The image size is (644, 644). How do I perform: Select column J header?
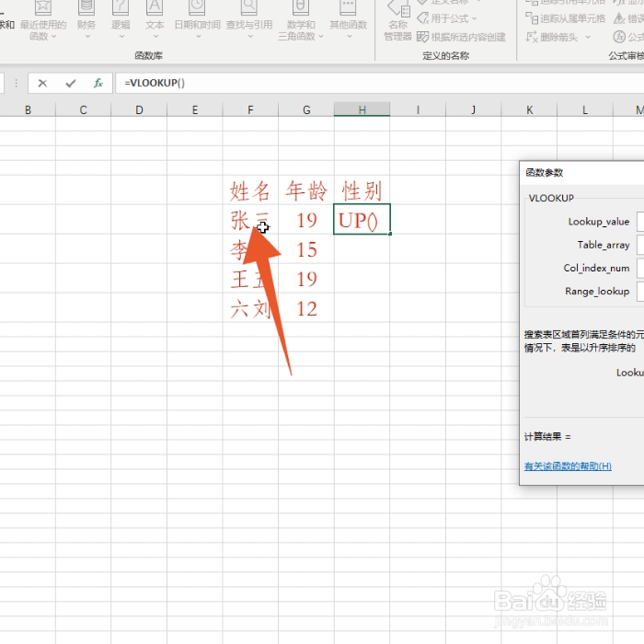474,110
